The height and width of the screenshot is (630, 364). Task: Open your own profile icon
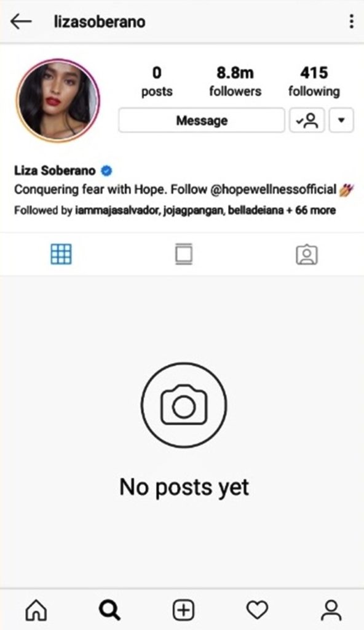331,610
